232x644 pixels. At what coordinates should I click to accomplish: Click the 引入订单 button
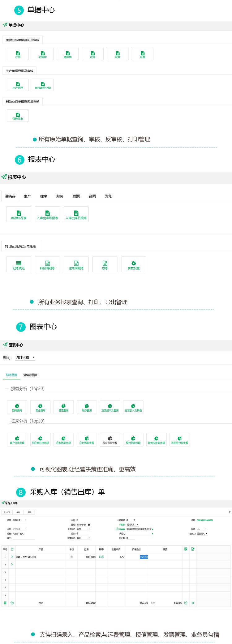7,512
